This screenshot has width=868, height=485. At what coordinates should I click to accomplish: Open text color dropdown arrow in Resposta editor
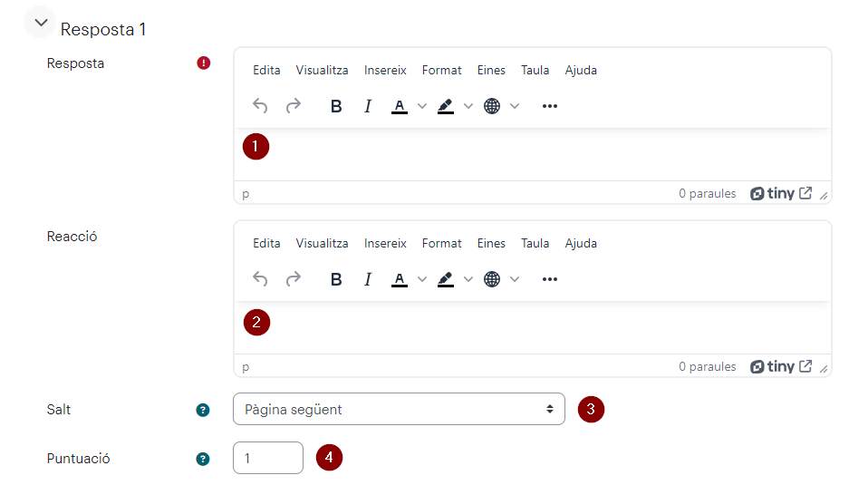pyautogui.click(x=422, y=106)
